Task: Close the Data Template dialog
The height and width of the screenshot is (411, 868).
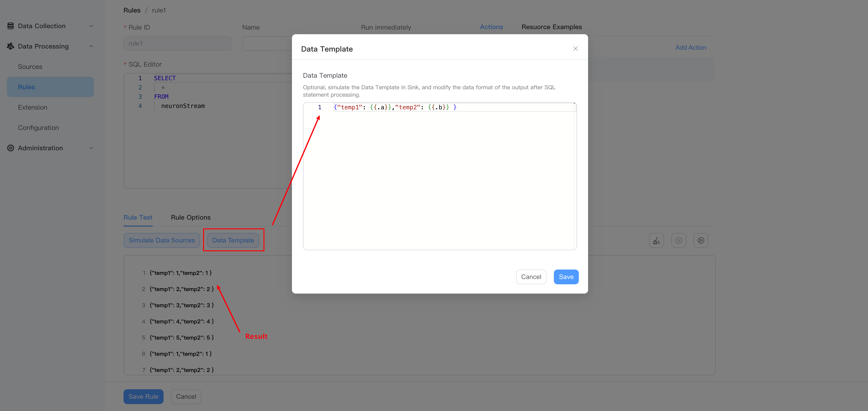Action: coord(575,49)
